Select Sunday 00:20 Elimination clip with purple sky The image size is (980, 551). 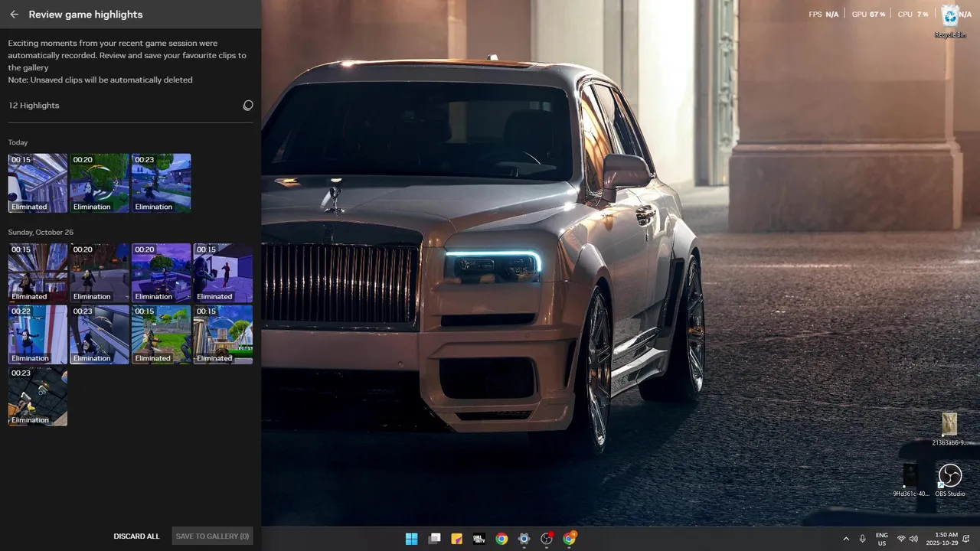[x=161, y=272]
